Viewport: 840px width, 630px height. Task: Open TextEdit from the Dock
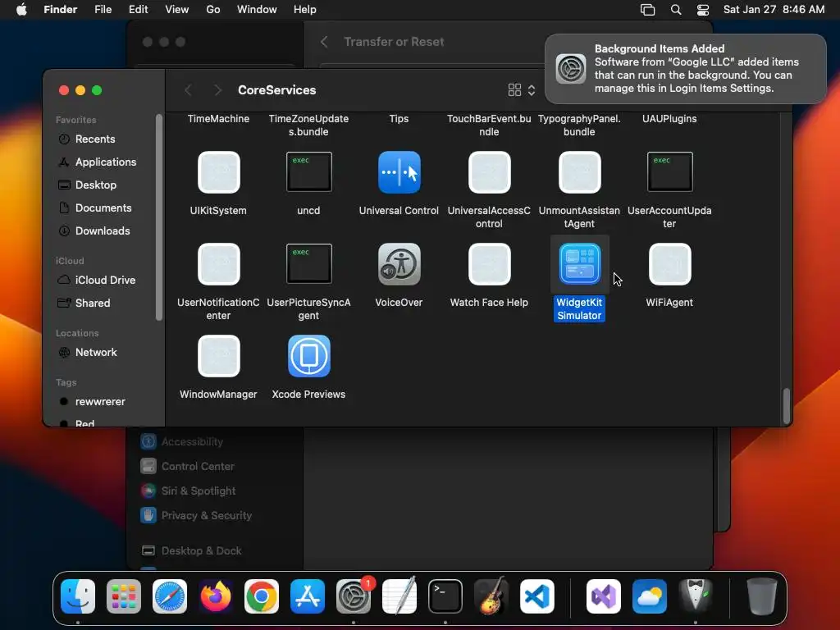[399, 596]
